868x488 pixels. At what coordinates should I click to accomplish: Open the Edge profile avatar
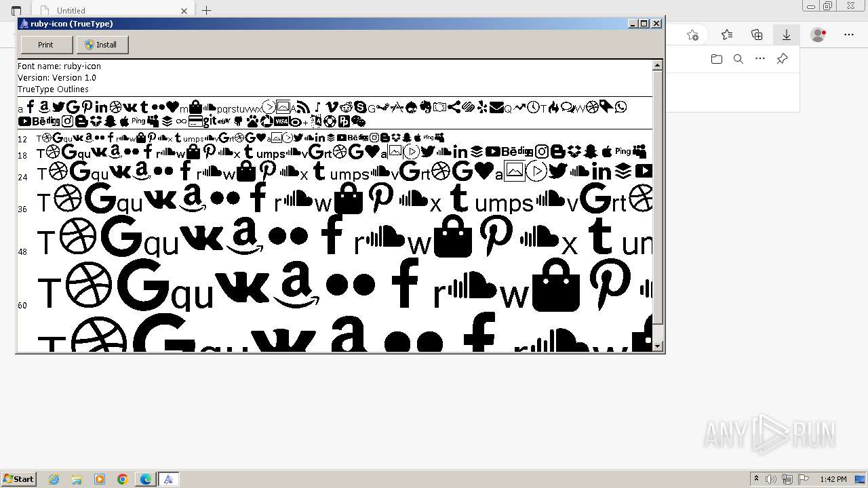818,35
